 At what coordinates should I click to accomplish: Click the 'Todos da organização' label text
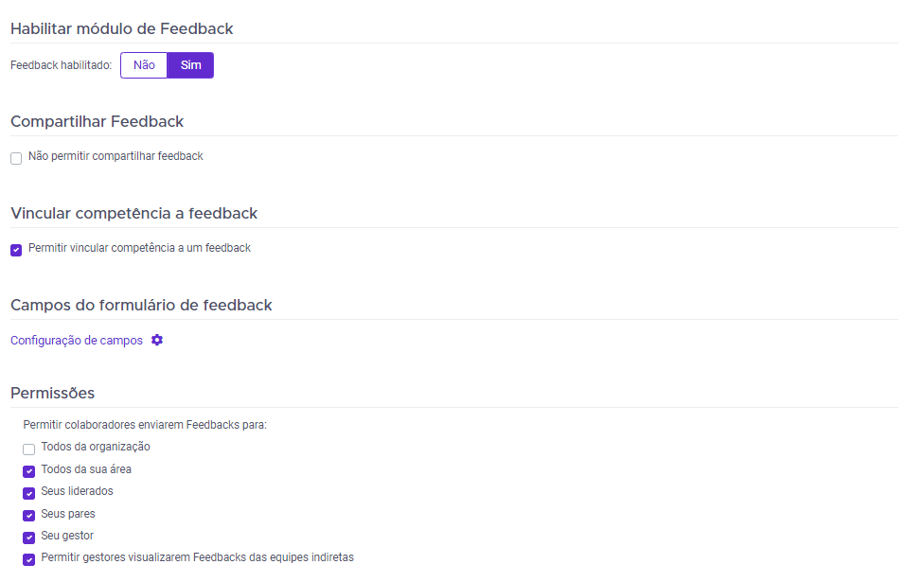[x=96, y=447]
